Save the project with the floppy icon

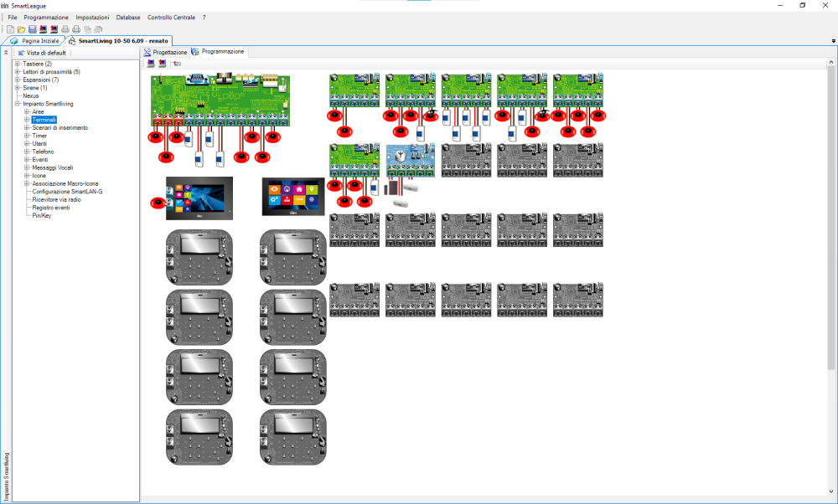pyautogui.click(x=32, y=29)
